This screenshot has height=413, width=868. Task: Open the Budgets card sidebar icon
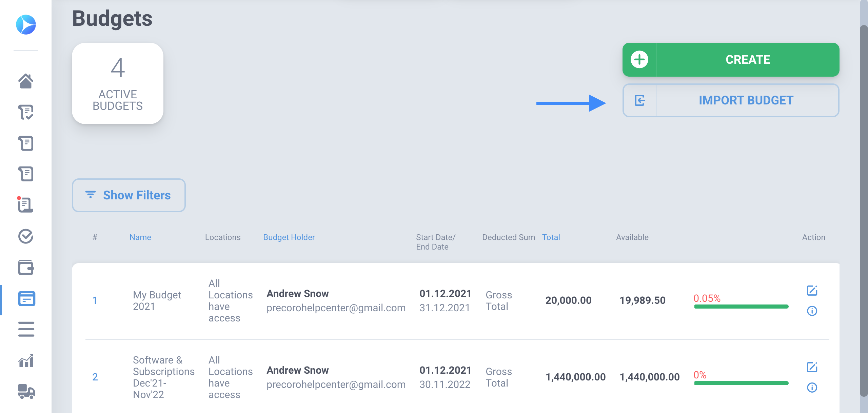point(26,299)
